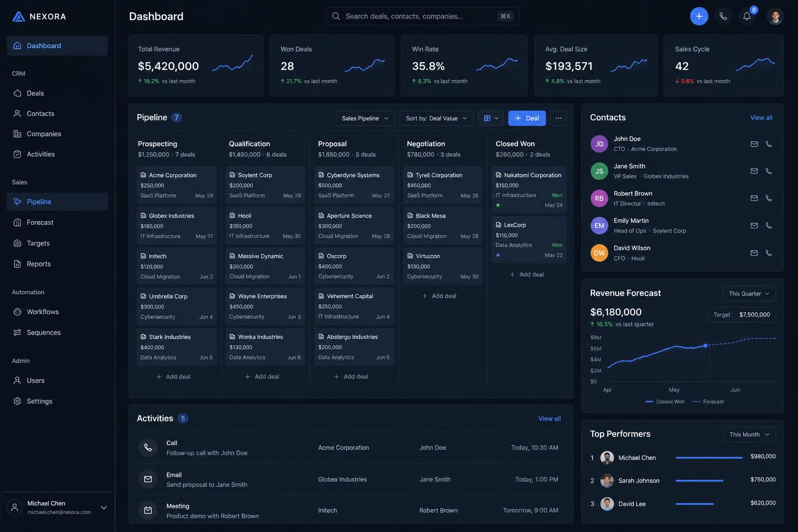Call Emily Martin via phone icon

coord(768,225)
